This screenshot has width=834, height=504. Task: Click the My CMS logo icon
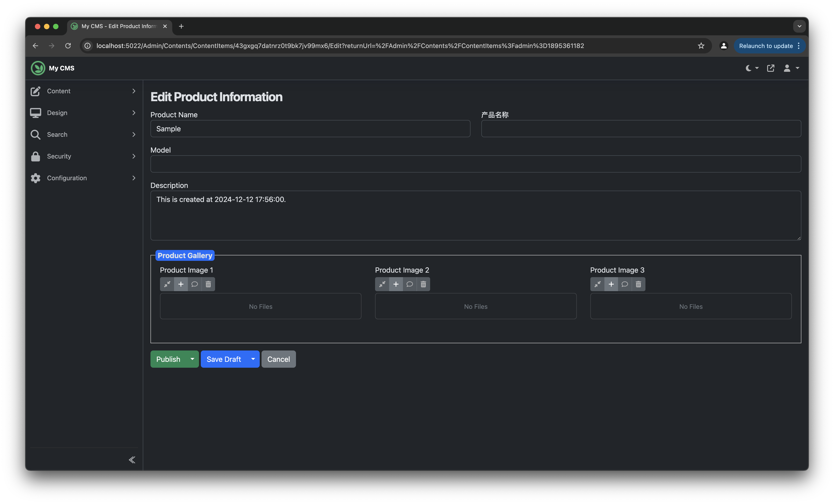(38, 68)
